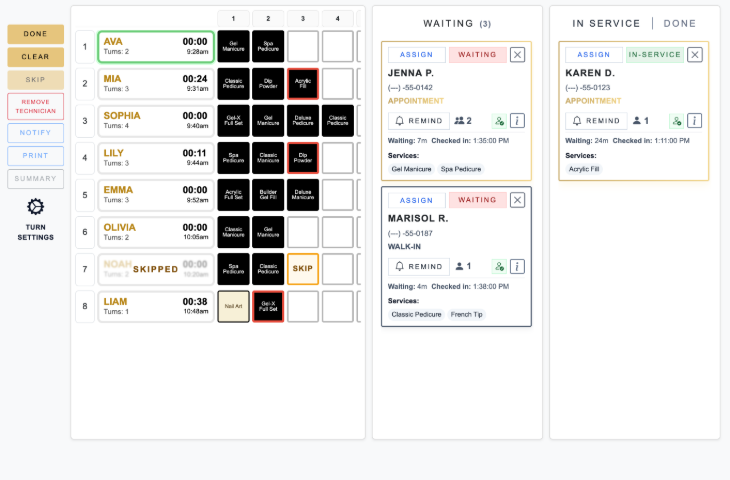Click Ava's Spa Pedicure turn tile

point(268,47)
